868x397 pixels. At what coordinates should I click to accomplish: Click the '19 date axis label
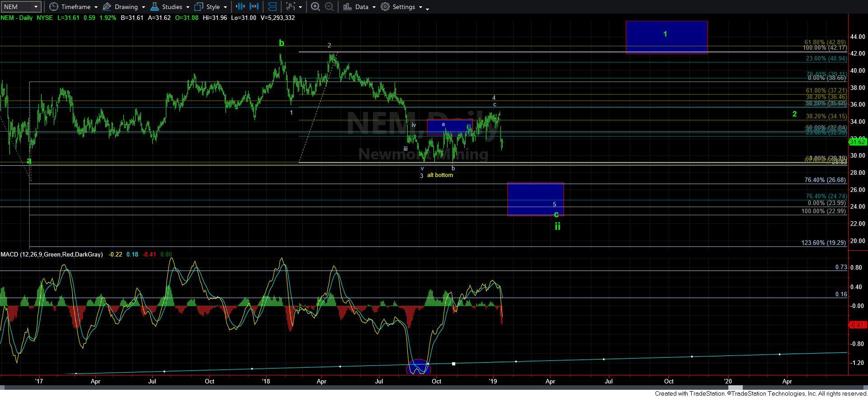pos(493,381)
